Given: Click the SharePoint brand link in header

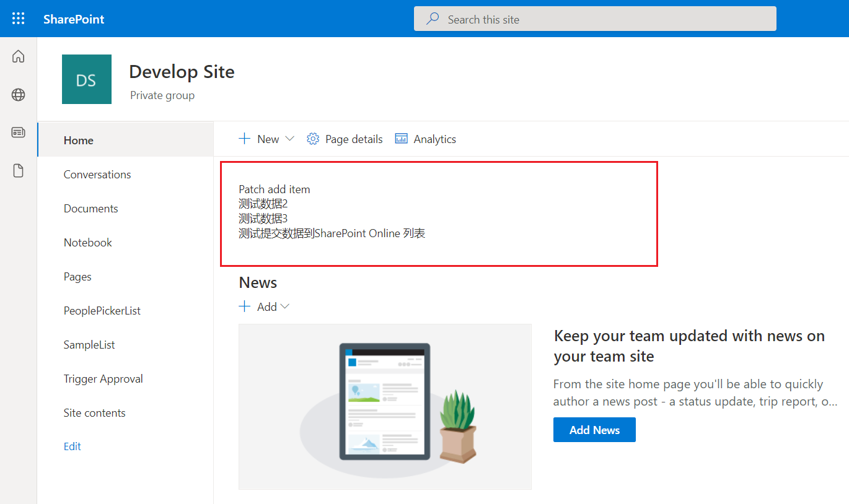Looking at the screenshot, I should coord(74,19).
